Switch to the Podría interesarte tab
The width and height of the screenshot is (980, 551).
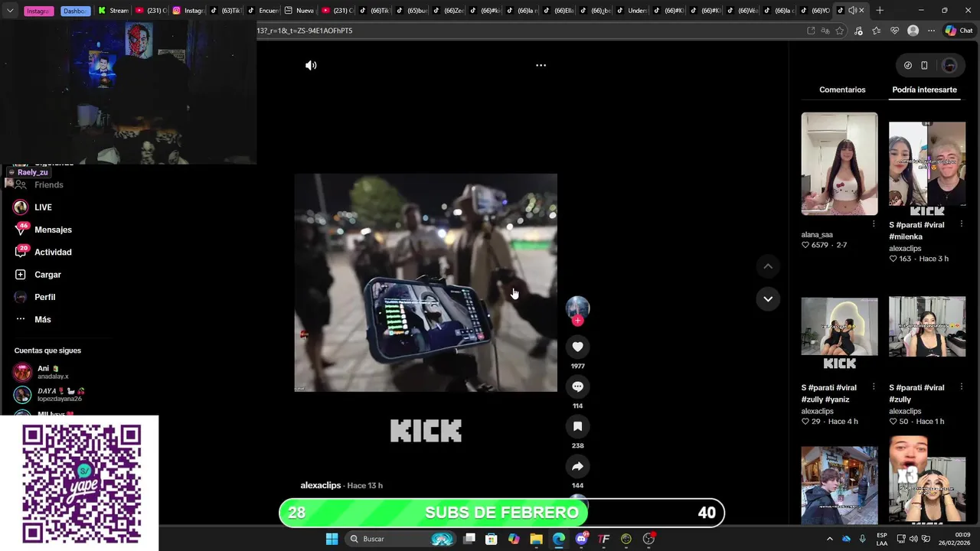(924, 90)
